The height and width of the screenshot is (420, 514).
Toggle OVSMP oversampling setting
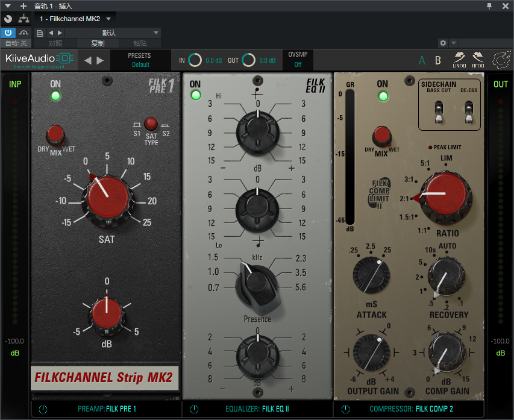click(x=298, y=60)
